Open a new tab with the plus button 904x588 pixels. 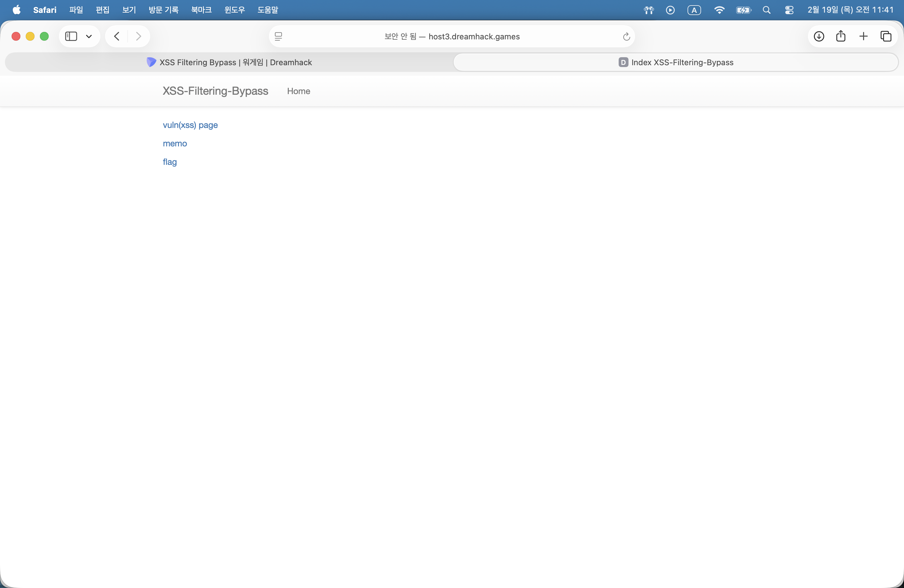pyautogui.click(x=863, y=37)
